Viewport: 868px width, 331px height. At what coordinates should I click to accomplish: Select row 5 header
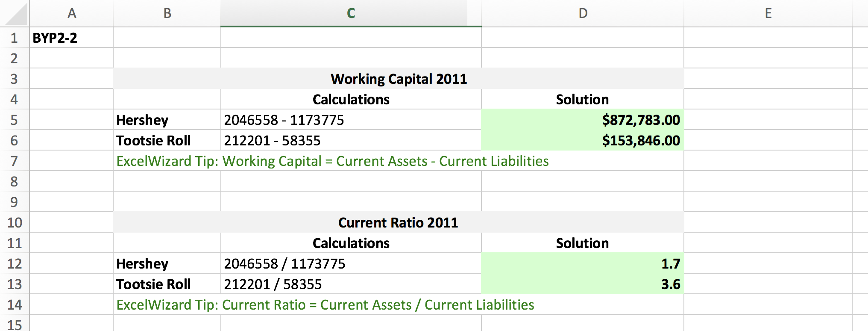(x=14, y=120)
